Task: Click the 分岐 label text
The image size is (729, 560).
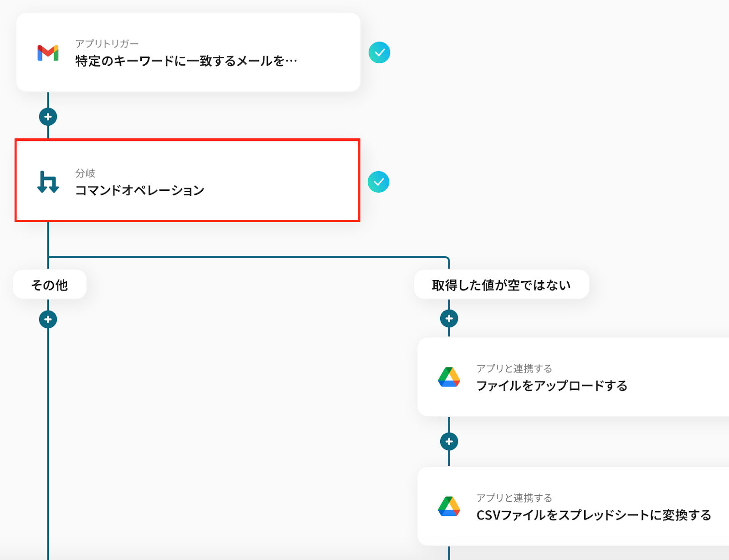Action: click(x=85, y=173)
